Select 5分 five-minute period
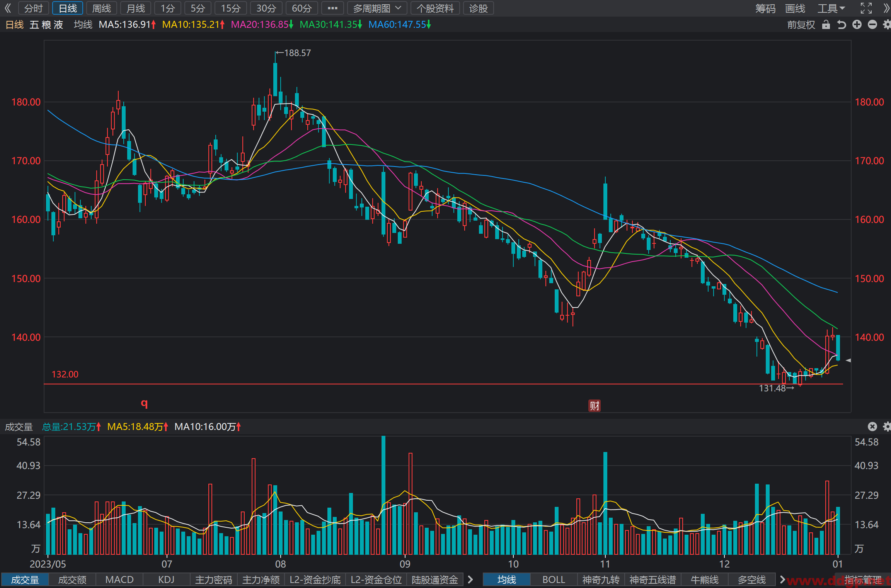 198,8
